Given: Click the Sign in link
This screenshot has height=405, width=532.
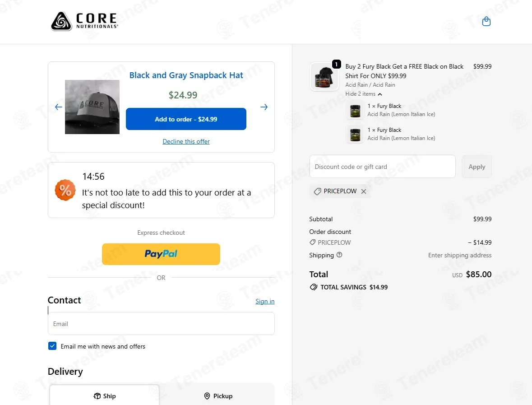Looking at the screenshot, I should click(265, 301).
